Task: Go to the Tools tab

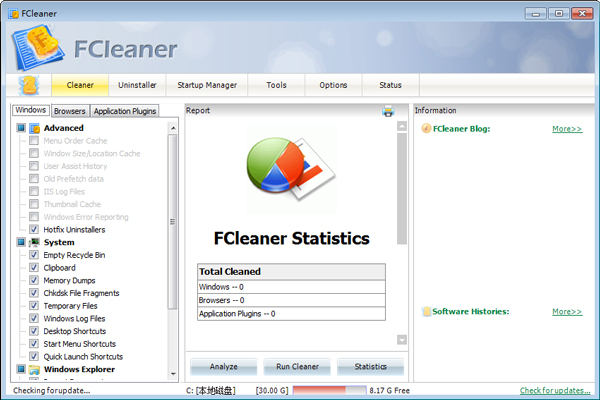Action: click(x=276, y=85)
